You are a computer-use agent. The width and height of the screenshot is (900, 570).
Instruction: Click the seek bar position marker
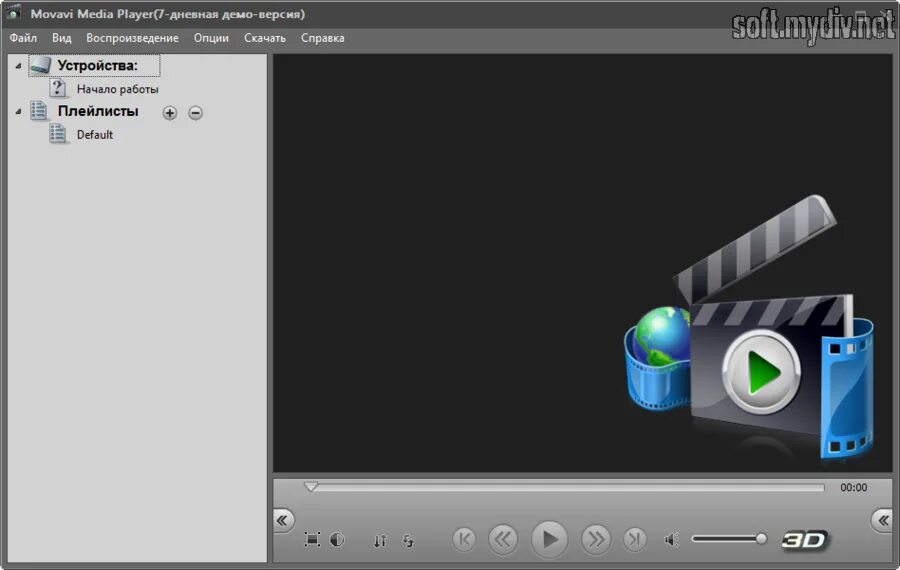pyautogui.click(x=311, y=487)
